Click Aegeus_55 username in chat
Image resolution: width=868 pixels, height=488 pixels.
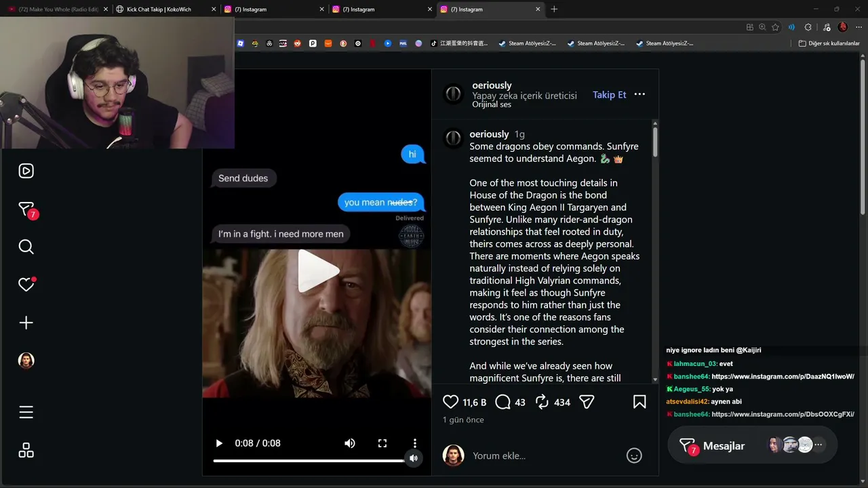[x=692, y=389]
